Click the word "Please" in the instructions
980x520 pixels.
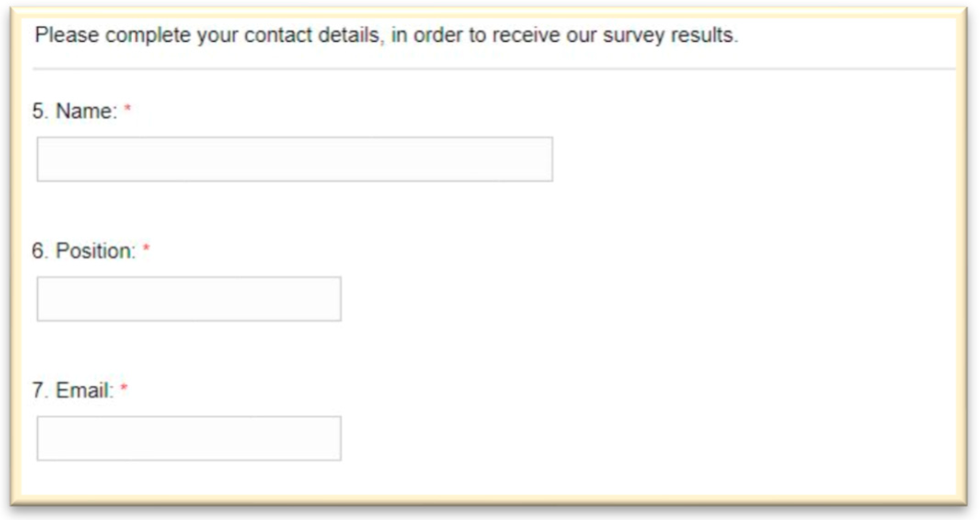pos(67,35)
